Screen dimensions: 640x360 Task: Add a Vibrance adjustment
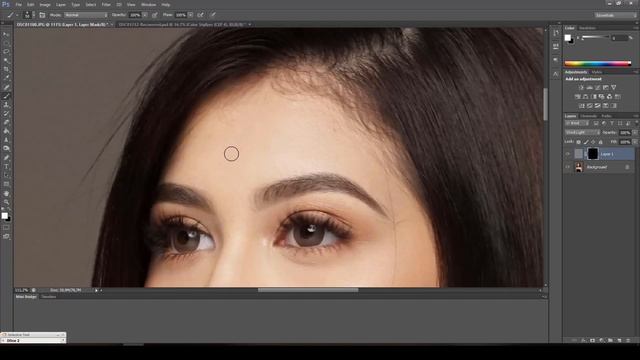pyautogui.click(x=613, y=87)
